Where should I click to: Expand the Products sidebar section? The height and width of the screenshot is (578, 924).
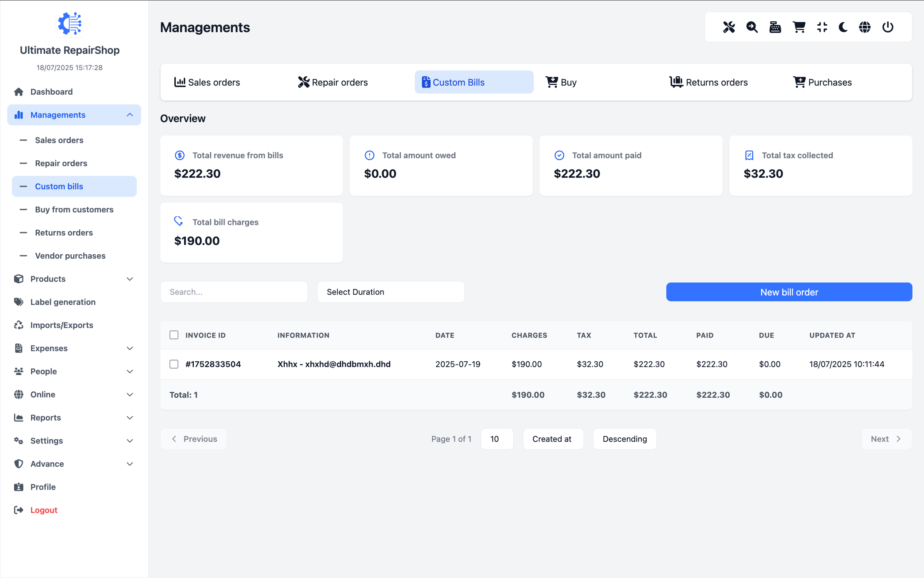(74, 279)
